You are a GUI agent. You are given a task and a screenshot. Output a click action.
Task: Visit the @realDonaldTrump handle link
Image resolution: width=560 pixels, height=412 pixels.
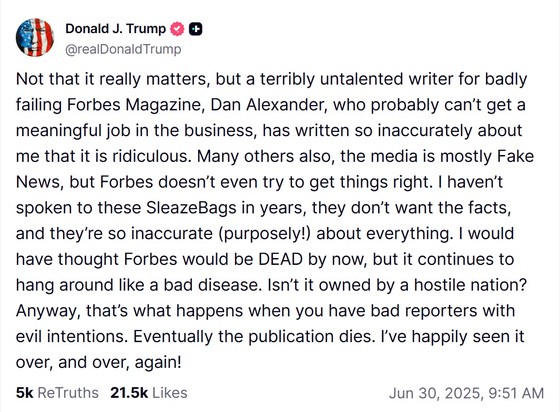pos(123,49)
